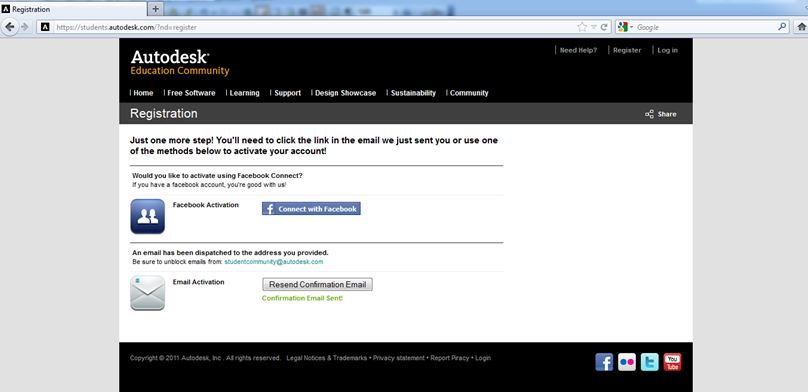Open Legal Notices & Trademarks link

[x=327, y=357]
